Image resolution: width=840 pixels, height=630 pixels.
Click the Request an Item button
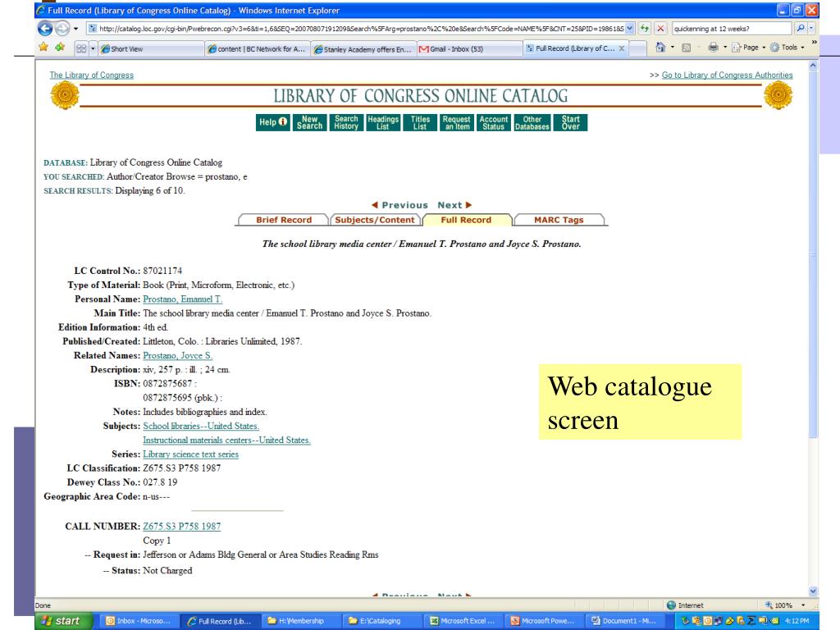(x=457, y=122)
